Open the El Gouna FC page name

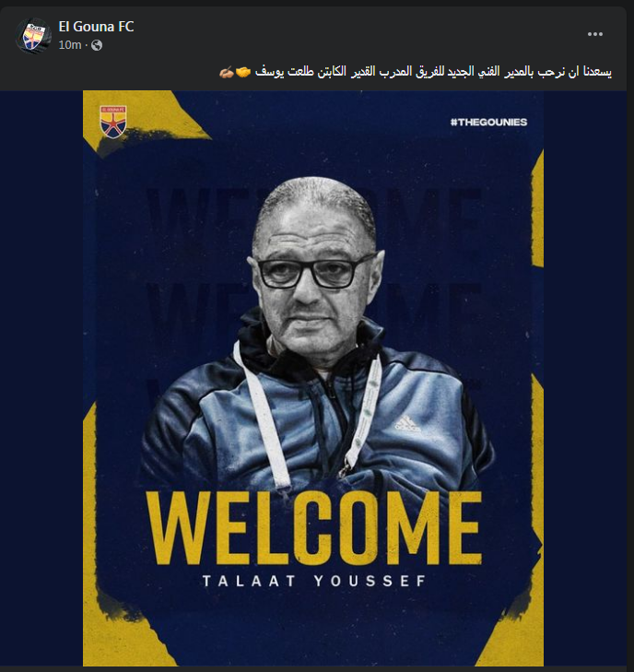96,27
